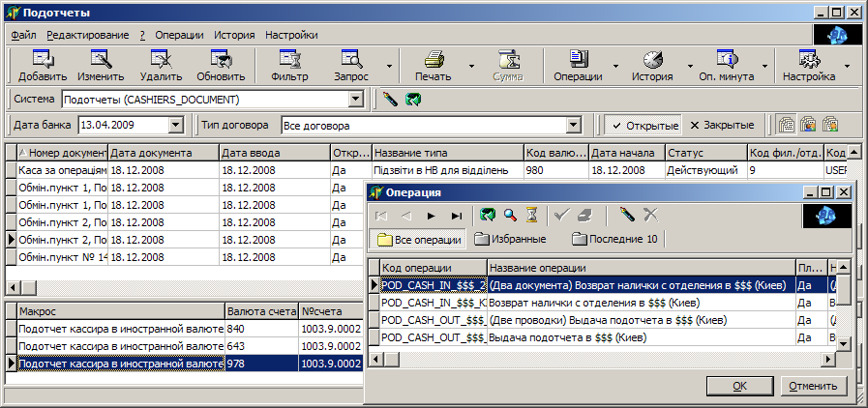Expand the Система combo box
The image size is (868, 408).
355,100
